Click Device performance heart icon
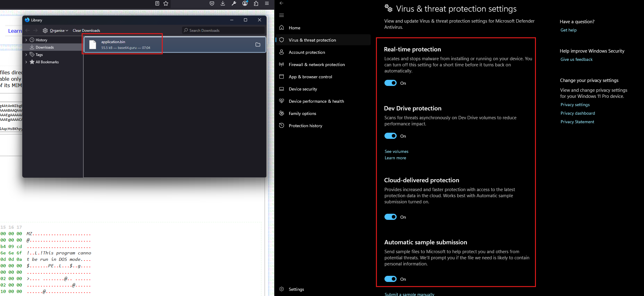This screenshot has height=296, width=644. click(x=282, y=101)
